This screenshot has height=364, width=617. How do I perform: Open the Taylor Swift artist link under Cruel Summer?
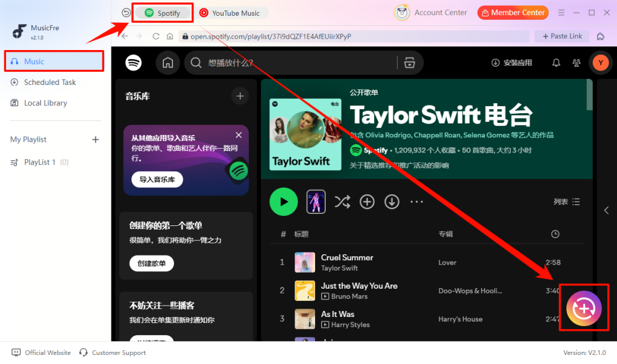click(x=339, y=268)
